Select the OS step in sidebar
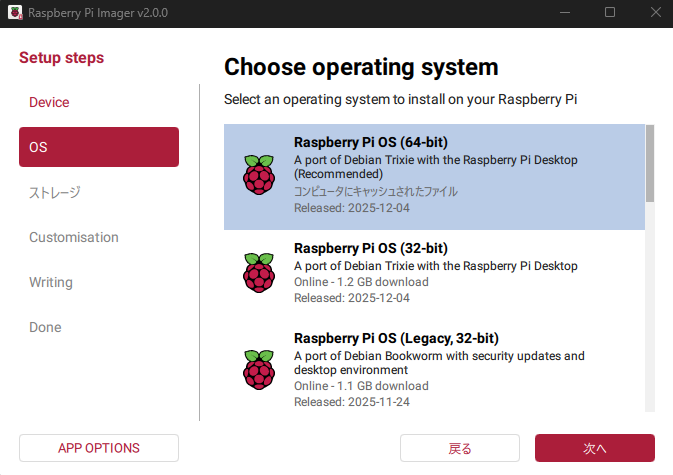Viewport: 673px width, 475px height. [98, 147]
